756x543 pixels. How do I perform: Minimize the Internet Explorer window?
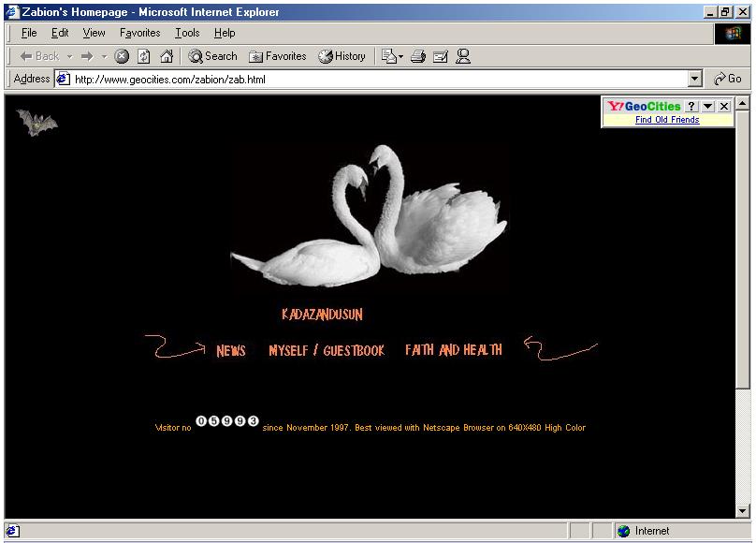click(710, 12)
